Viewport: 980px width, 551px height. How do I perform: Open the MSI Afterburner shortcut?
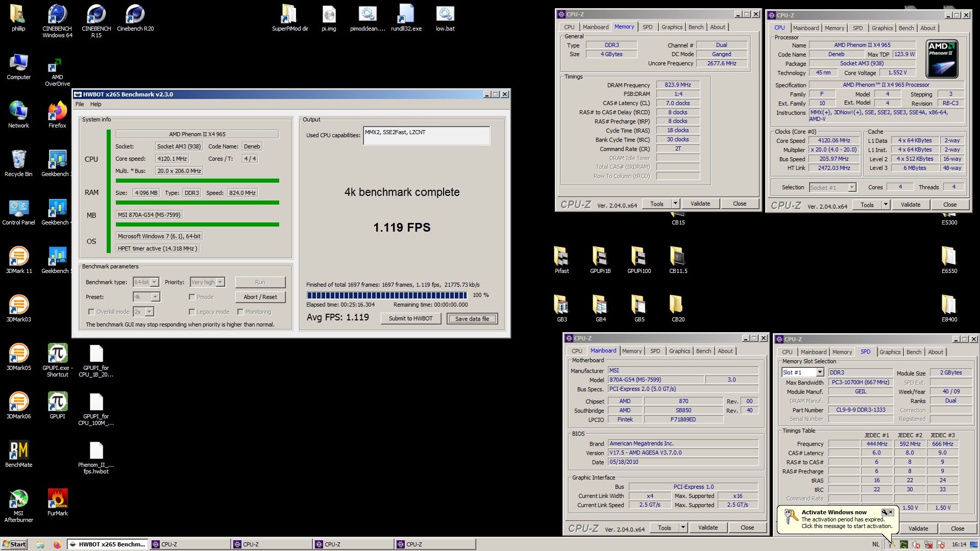tap(18, 506)
